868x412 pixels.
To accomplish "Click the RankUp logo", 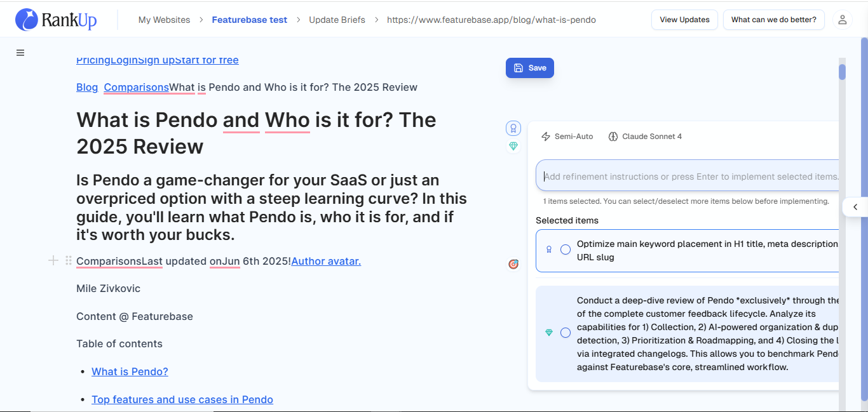I will click(56, 20).
